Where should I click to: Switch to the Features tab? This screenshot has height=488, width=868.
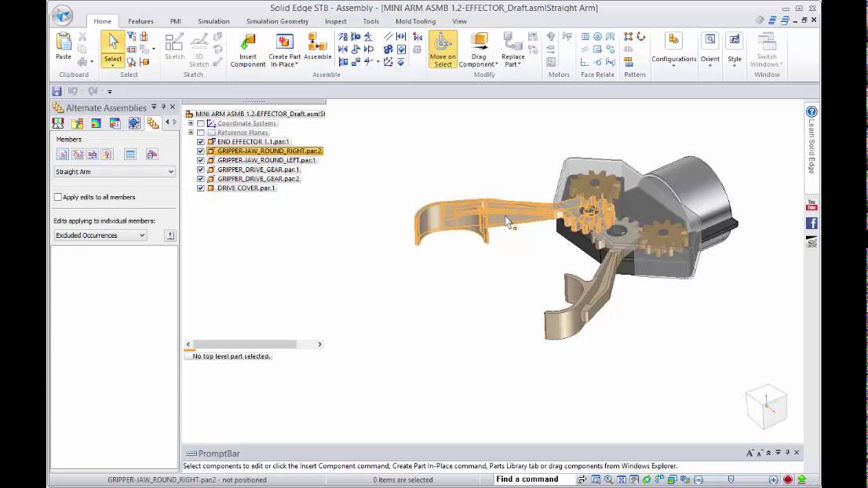coord(140,21)
